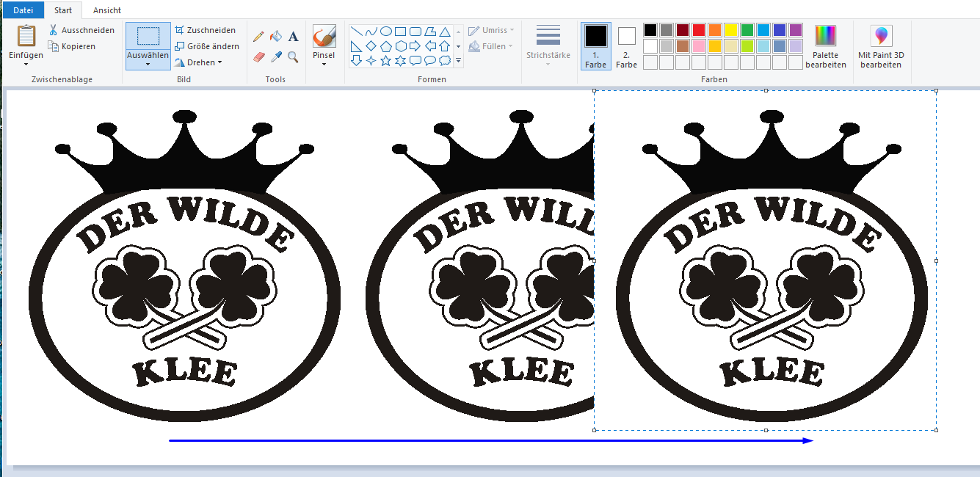Open the Einfügen dropdown arrow
Image resolution: width=980 pixels, height=477 pixels.
point(26,65)
